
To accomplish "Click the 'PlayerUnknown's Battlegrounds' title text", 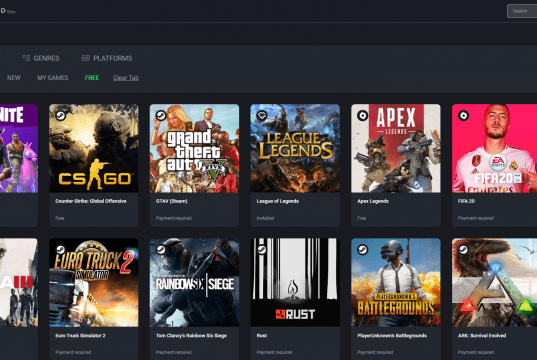I will click(392, 336).
